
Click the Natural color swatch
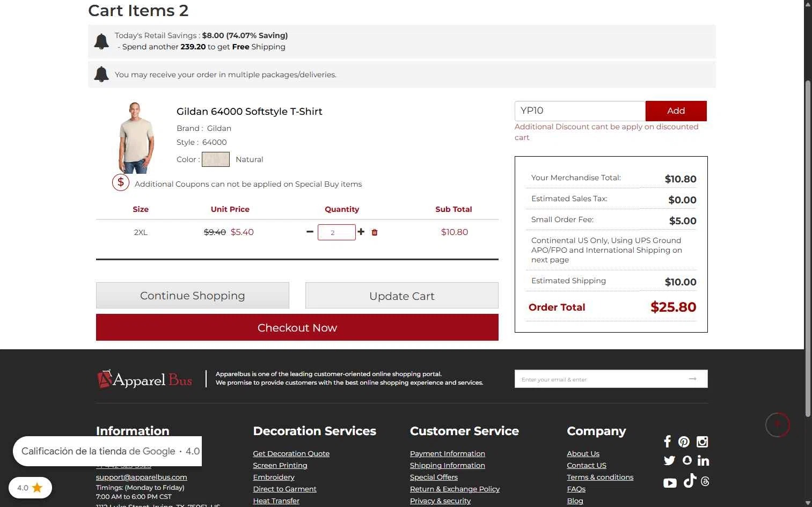pyautogui.click(x=216, y=159)
